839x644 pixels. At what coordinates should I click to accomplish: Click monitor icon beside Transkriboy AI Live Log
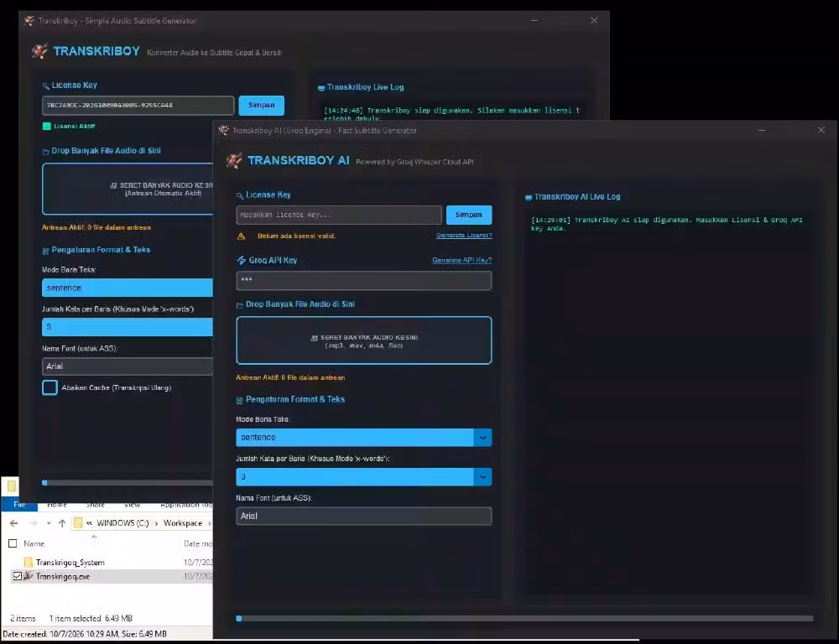point(529,197)
